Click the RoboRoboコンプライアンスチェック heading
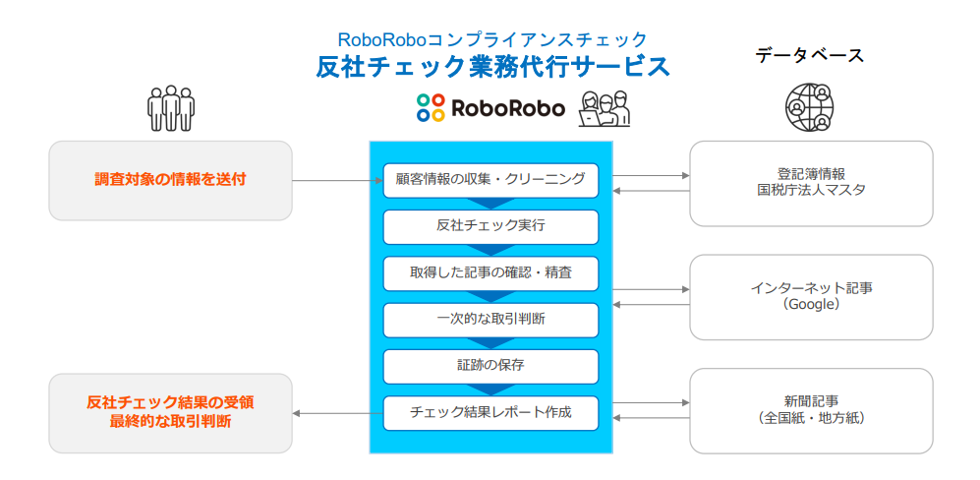 click(x=492, y=39)
